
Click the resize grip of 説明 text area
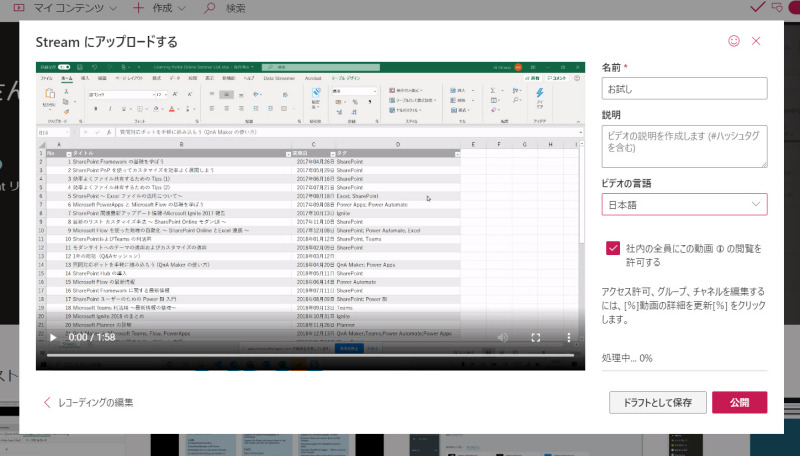point(764,164)
